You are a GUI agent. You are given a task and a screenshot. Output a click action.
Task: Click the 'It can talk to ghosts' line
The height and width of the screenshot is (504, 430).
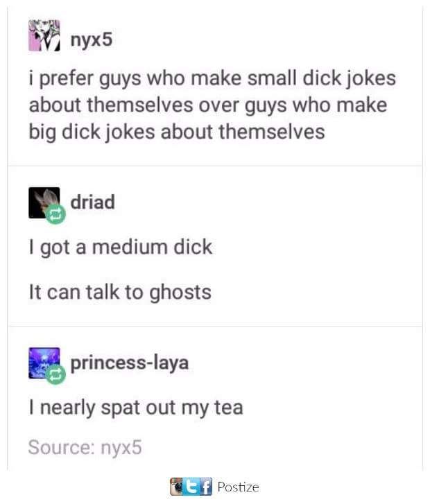120,293
